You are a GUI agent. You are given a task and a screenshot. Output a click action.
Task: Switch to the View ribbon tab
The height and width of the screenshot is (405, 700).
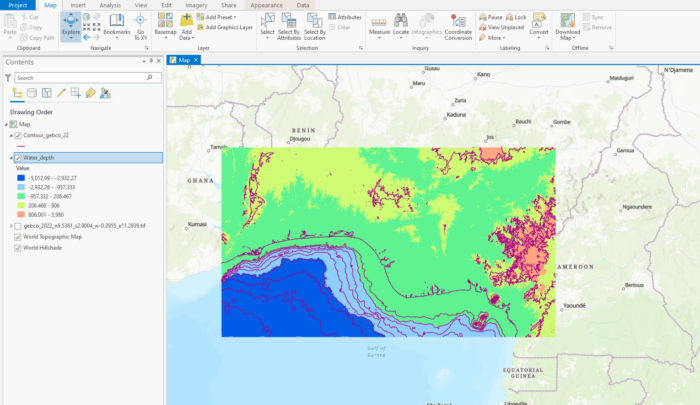tap(141, 5)
